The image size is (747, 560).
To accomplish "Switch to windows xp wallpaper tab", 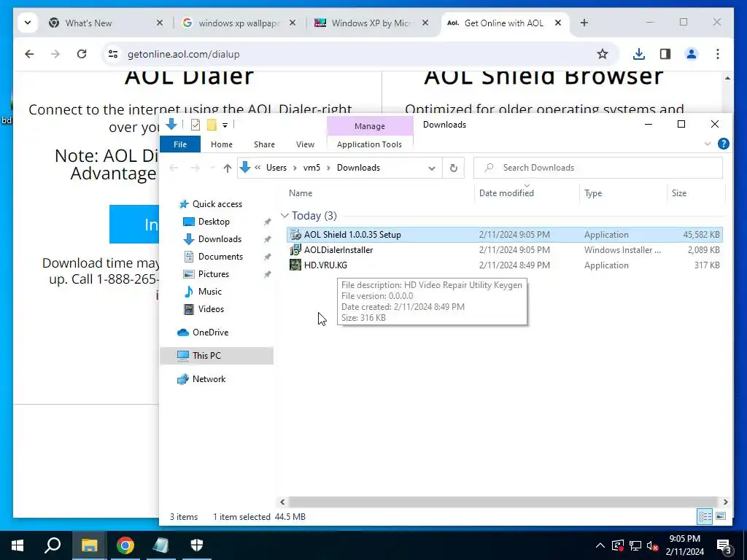I will [x=239, y=23].
